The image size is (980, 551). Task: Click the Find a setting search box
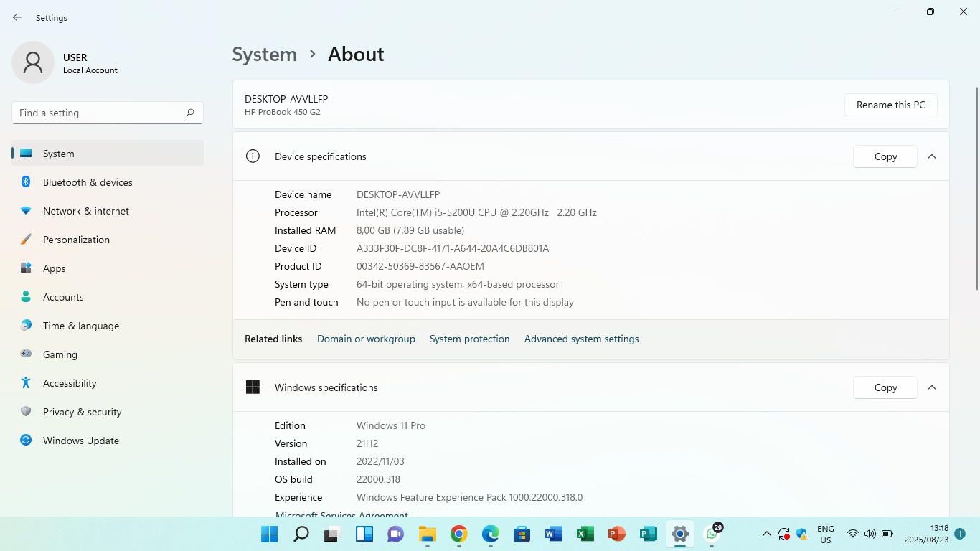tap(99, 113)
